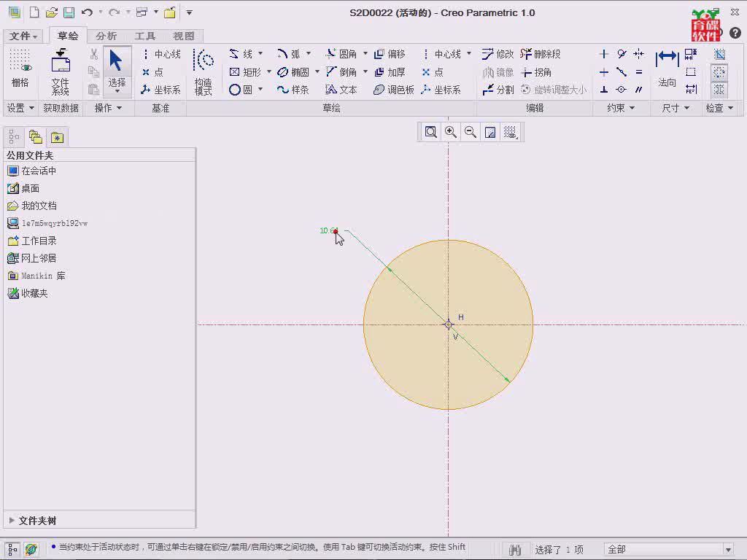Toggle the highlight open ends inspect icon
Image resolution: width=747 pixels, height=560 pixels.
pyautogui.click(x=719, y=72)
